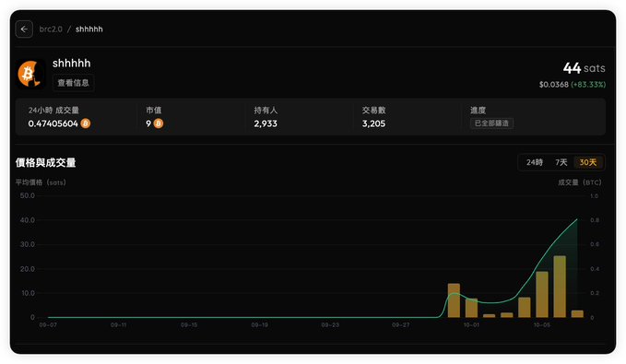
Task: Click the first volume bar before 10-01
Action: click(x=454, y=300)
